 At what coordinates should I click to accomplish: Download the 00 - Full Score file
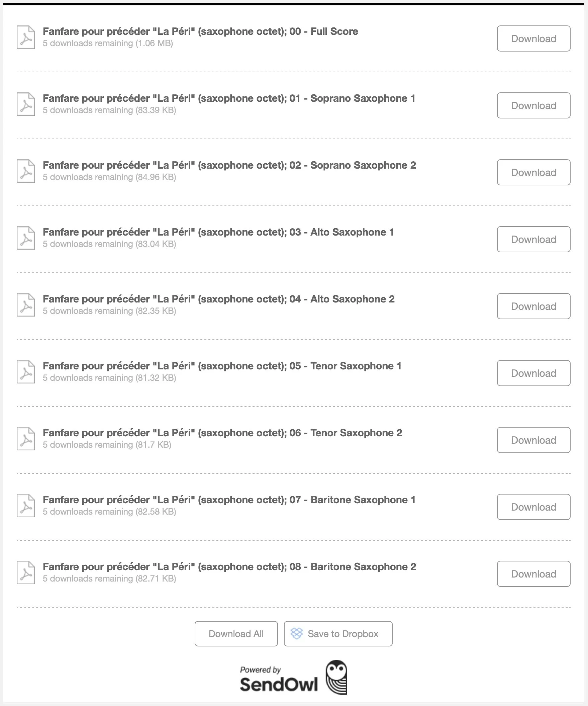coord(533,39)
